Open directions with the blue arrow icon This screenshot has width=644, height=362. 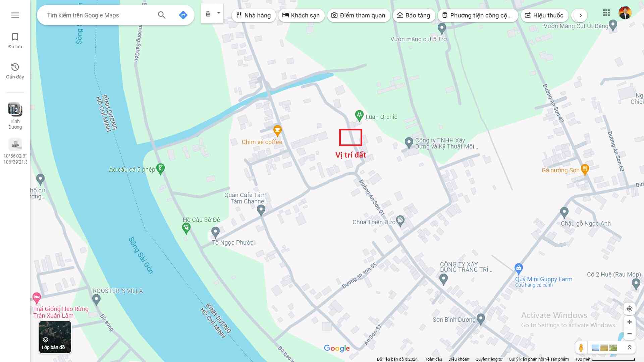183,15
